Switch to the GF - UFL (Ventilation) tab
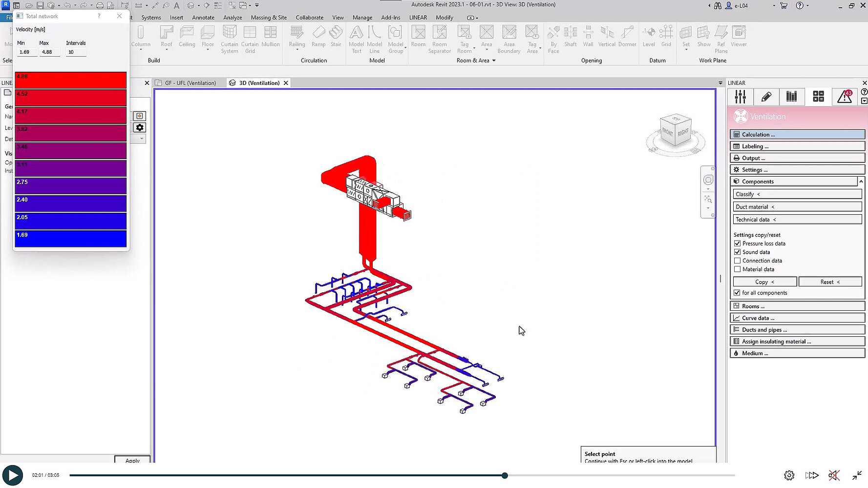This screenshot has height=488, width=868. point(190,83)
